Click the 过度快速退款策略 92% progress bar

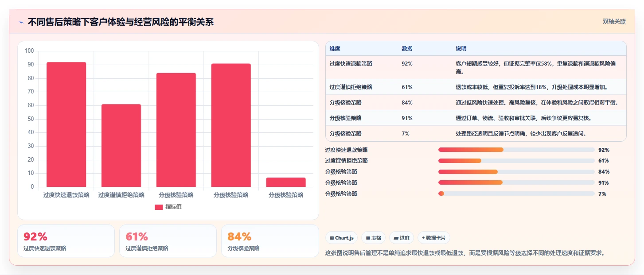click(516, 150)
